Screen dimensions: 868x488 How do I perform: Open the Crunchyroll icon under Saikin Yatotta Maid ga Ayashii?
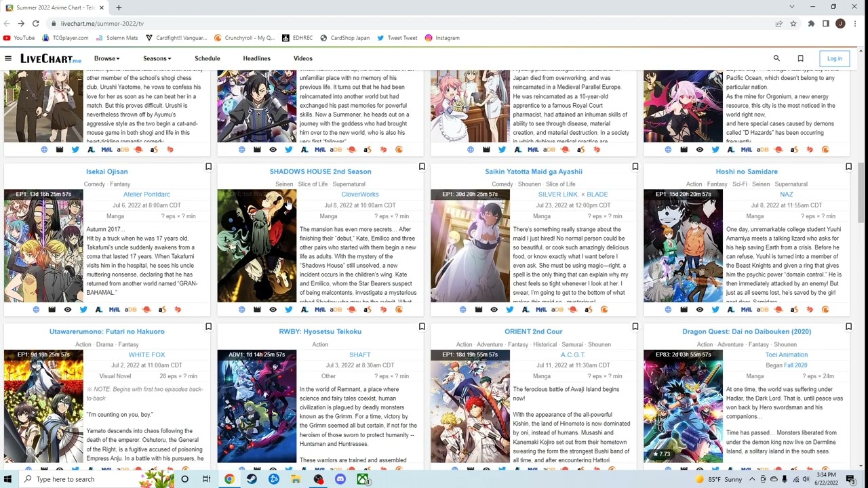pyautogui.click(x=604, y=310)
